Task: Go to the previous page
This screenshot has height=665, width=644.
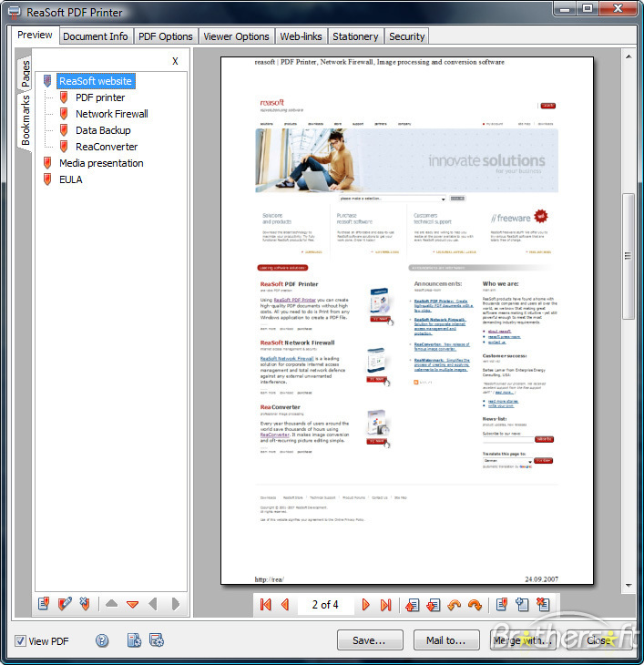Action: pyautogui.click(x=285, y=604)
